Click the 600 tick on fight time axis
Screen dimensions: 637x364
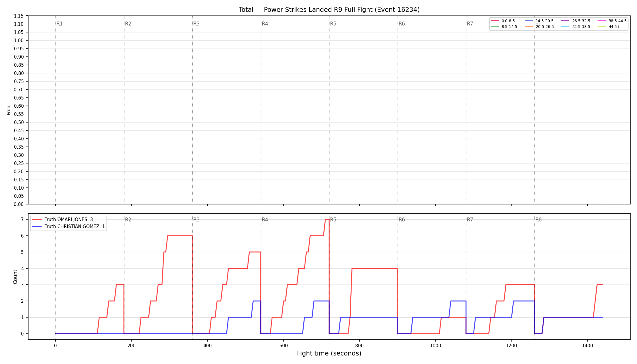click(284, 345)
